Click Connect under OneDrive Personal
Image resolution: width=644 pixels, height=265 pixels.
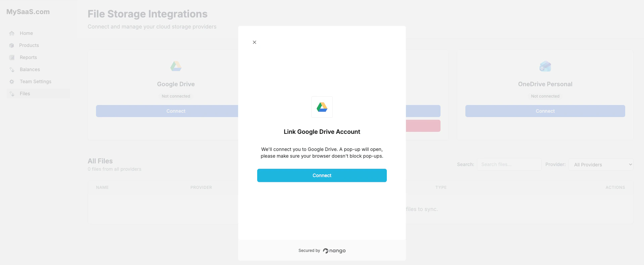(x=545, y=111)
